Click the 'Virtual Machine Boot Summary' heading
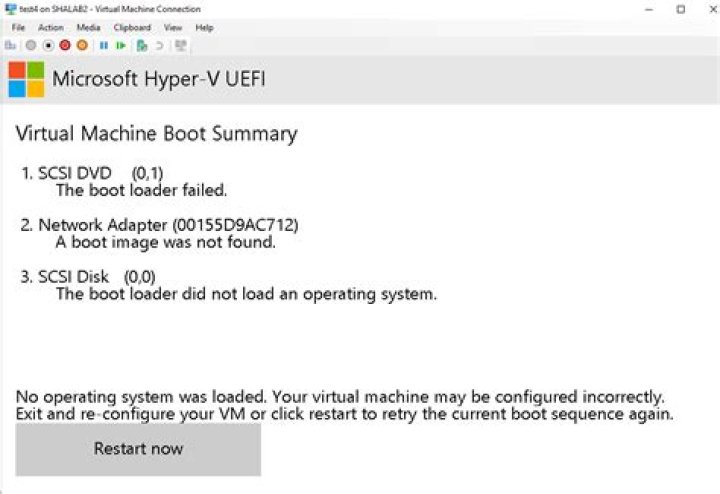Screen dimensions: 720x494 tap(157, 134)
